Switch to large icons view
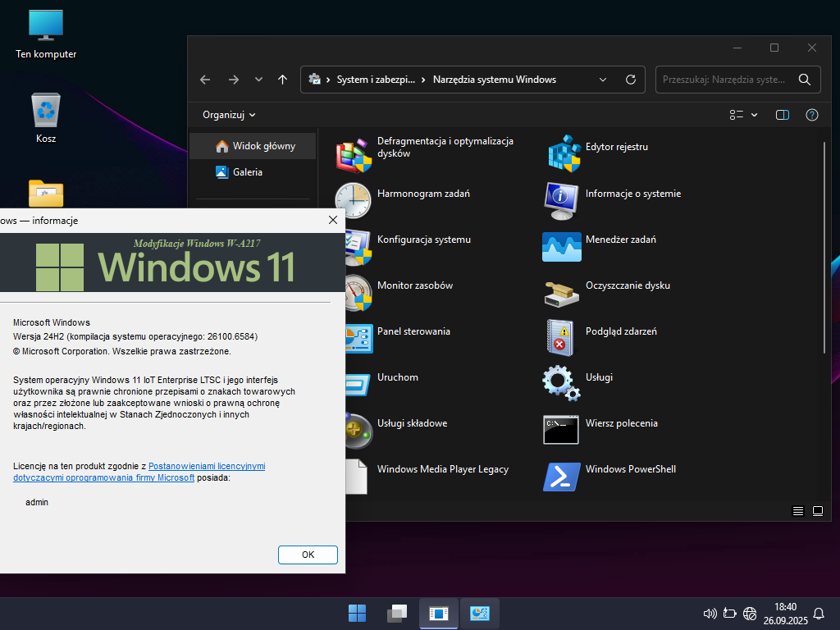 [x=818, y=510]
